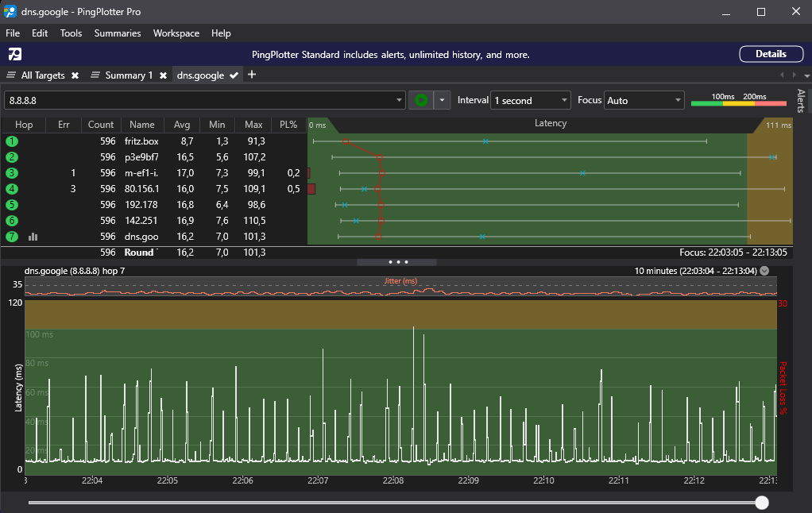812x513 pixels.
Task: Click the Focus: 22:03:05 - 22:13:05 label
Action: pos(733,253)
